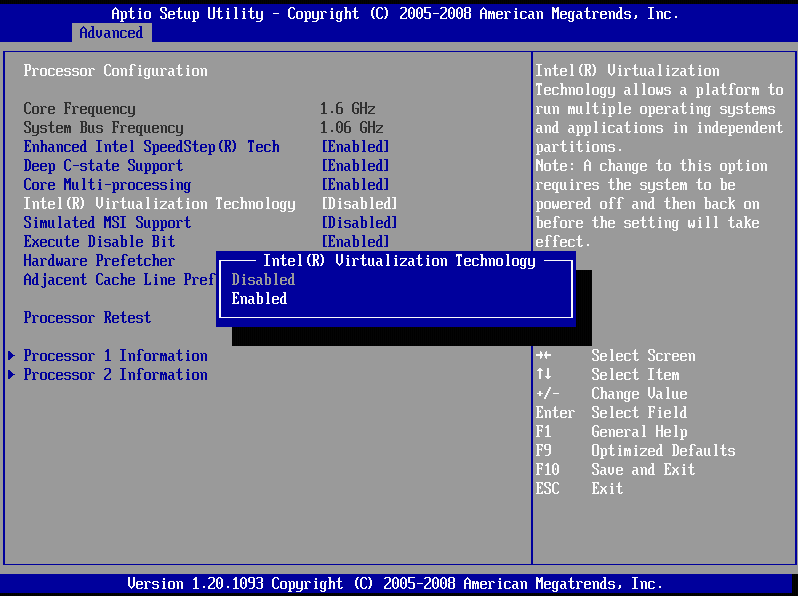Choose Enabled in the Virtualization popup
798x596 pixels.
coord(259,299)
